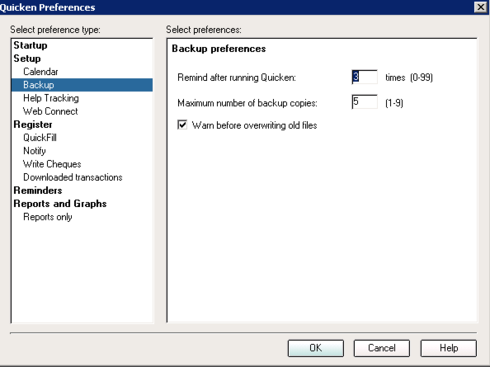Open Reports only preferences
The image size is (490, 367).
click(x=48, y=217)
